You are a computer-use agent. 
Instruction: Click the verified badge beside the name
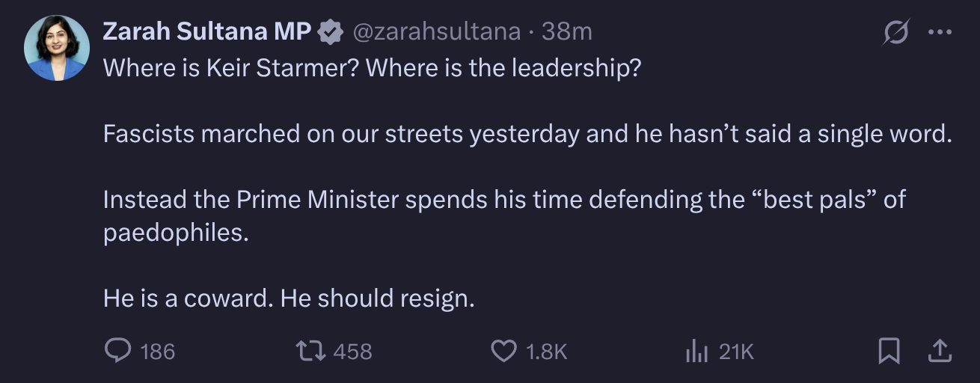click(x=331, y=31)
